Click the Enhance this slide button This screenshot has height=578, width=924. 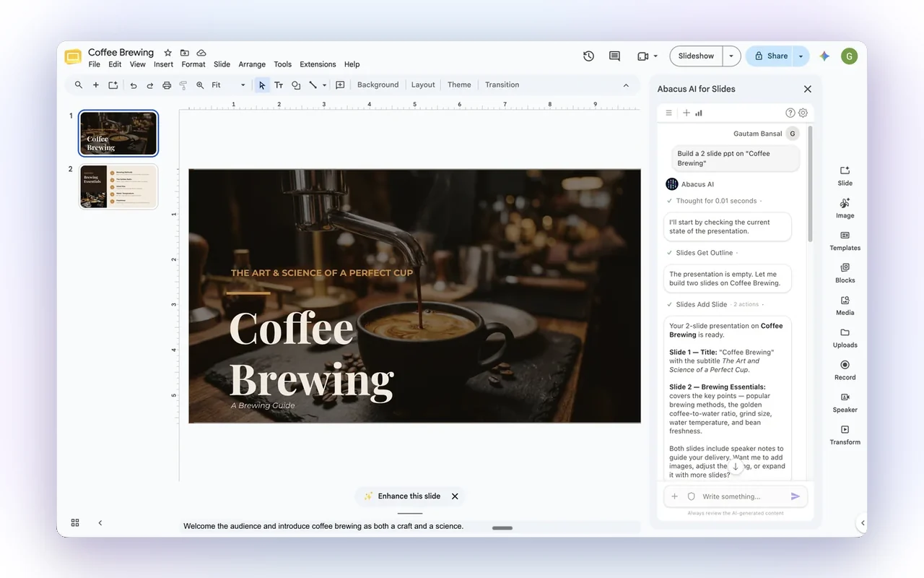click(x=401, y=496)
